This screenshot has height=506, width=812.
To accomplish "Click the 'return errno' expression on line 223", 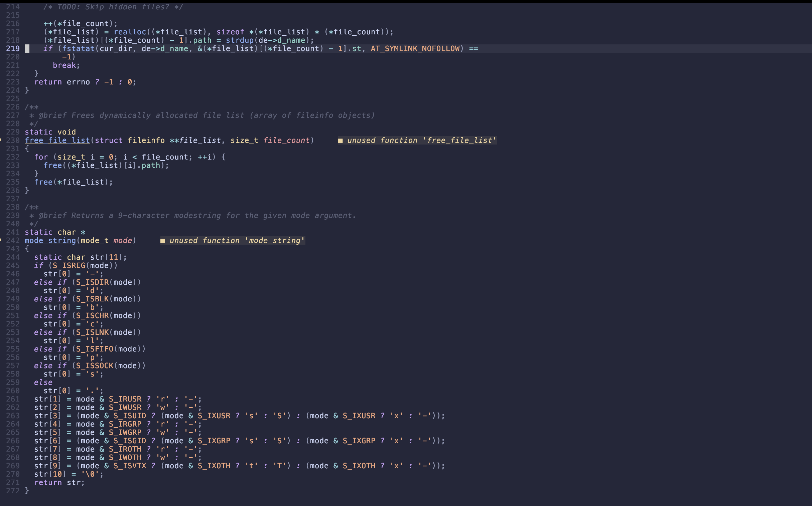I will [62, 82].
